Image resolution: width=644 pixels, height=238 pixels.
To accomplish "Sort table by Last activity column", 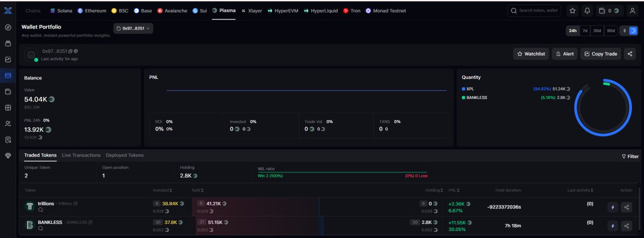I will point(580,190).
